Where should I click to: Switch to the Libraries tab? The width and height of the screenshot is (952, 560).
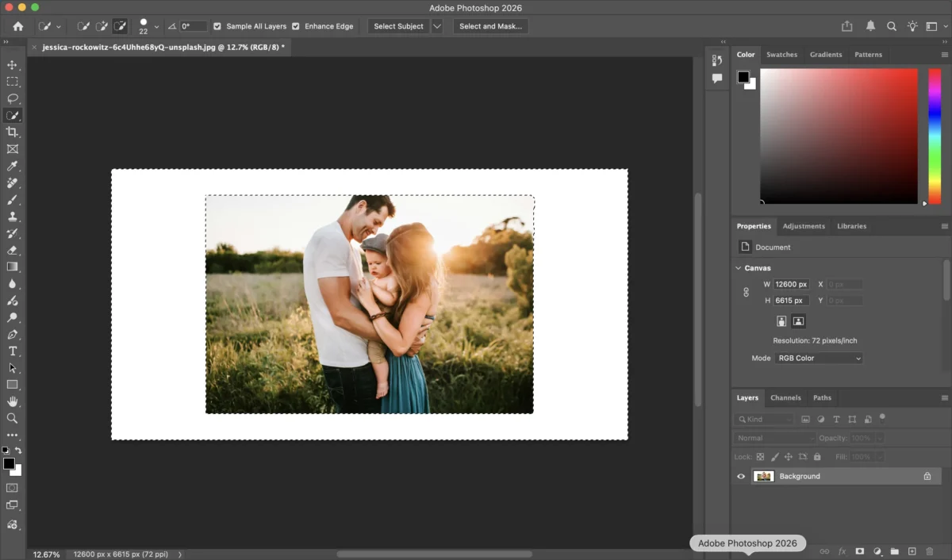point(851,226)
